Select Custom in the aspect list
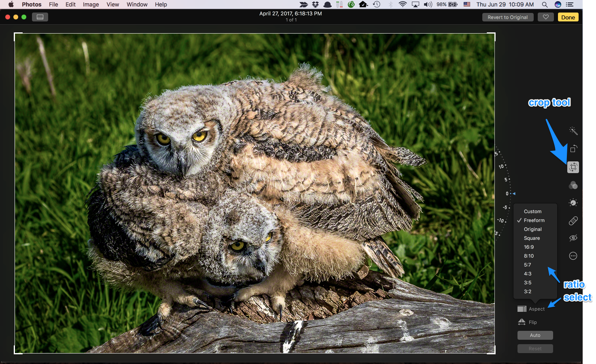This screenshot has width=596, height=364. point(532,211)
